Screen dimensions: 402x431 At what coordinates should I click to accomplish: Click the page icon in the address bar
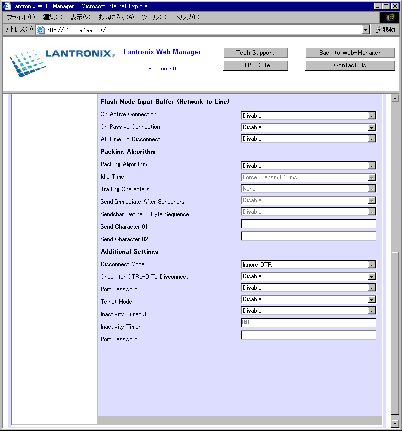coord(41,30)
